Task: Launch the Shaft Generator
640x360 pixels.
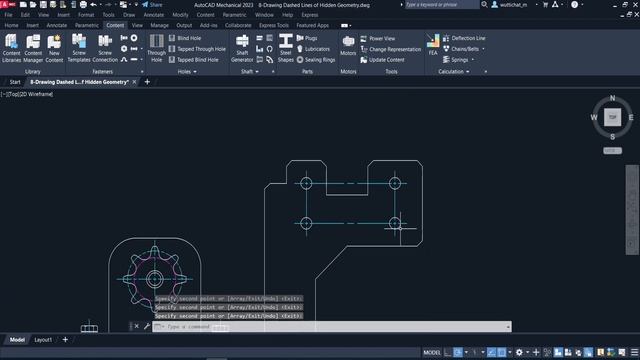Action: (242, 48)
